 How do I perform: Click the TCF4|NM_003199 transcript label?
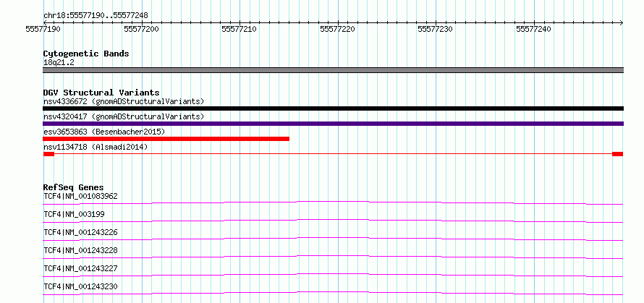[x=74, y=214]
